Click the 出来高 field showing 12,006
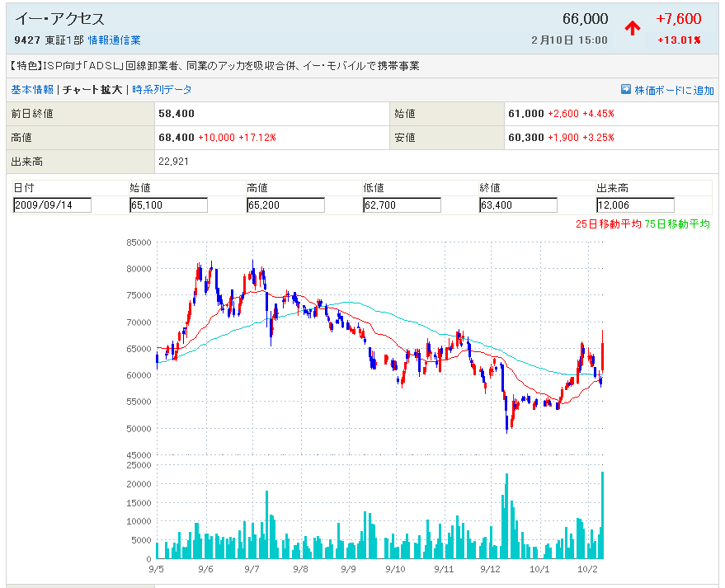725x588 pixels. [635, 205]
